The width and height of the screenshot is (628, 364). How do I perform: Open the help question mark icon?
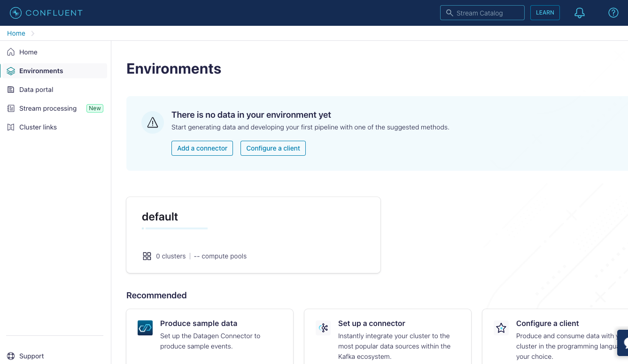[x=613, y=13]
